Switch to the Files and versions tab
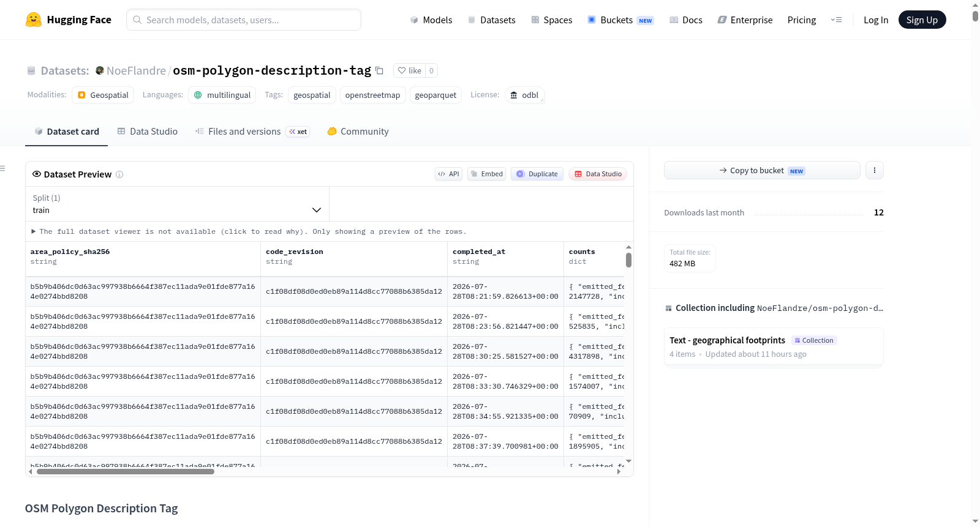980x527 pixels. pyautogui.click(x=252, y=132)
